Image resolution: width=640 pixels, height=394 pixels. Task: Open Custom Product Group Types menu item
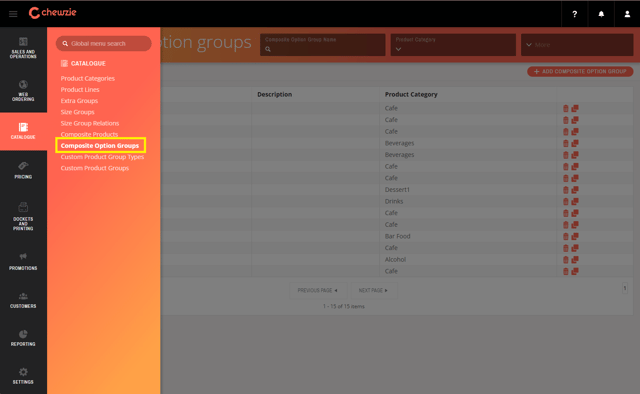(102, 157)
